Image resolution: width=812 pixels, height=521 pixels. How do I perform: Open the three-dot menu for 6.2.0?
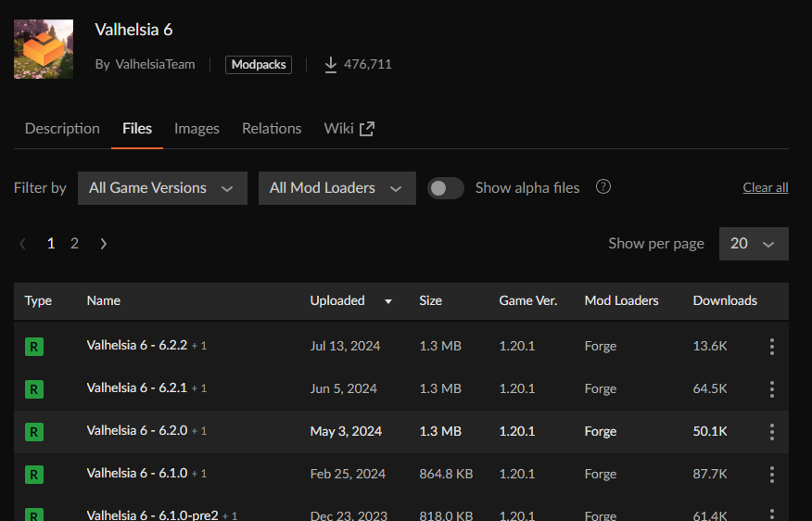(x=771, y=432)
